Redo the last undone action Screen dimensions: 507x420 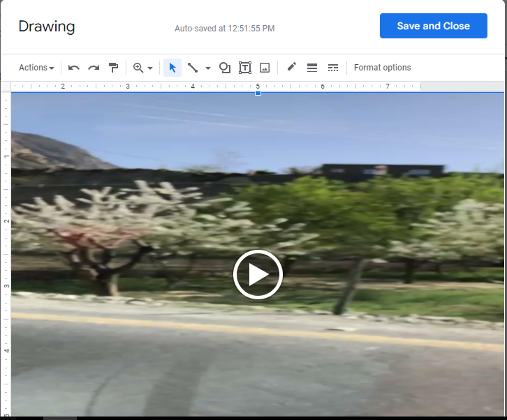pos(94,68)
